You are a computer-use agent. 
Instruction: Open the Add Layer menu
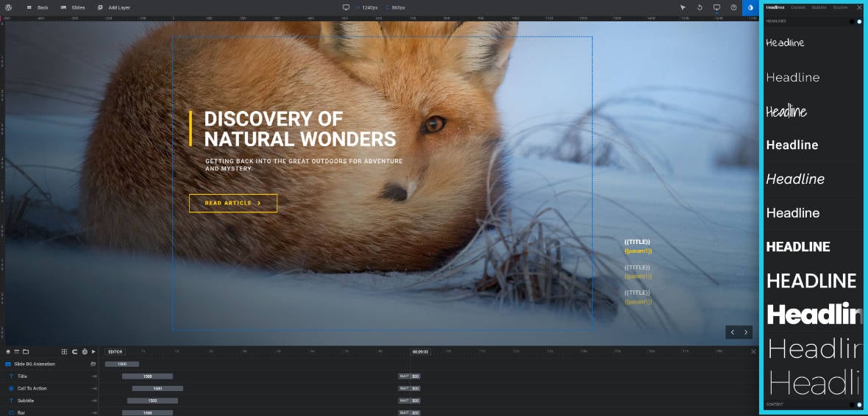[113, 8]
